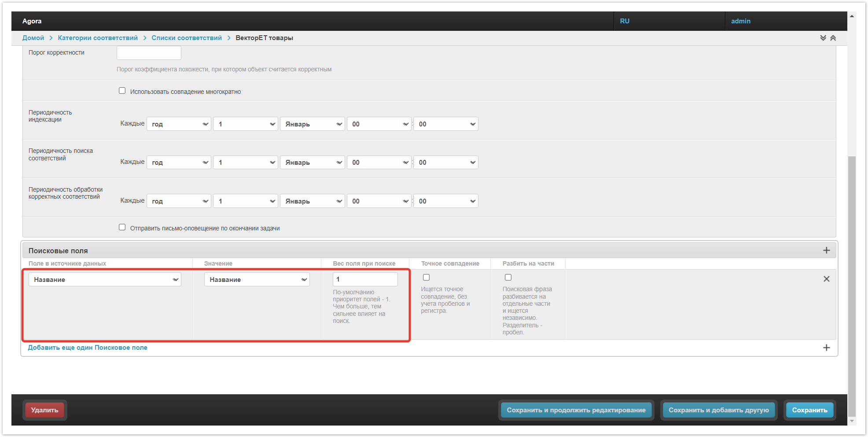Click in the Порог корректности input field
The width and height of the screenshot is (868, 437).
(x=149, y=53)
